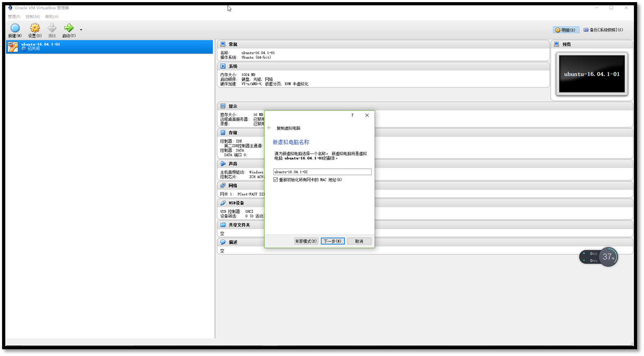Click the 清除 (Discard) toolbar icon
Screen dimensions: 644x356
(52, 28)
